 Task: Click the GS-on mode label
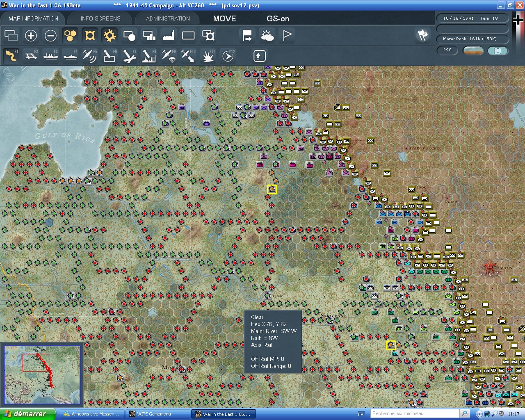pos(278,18)
